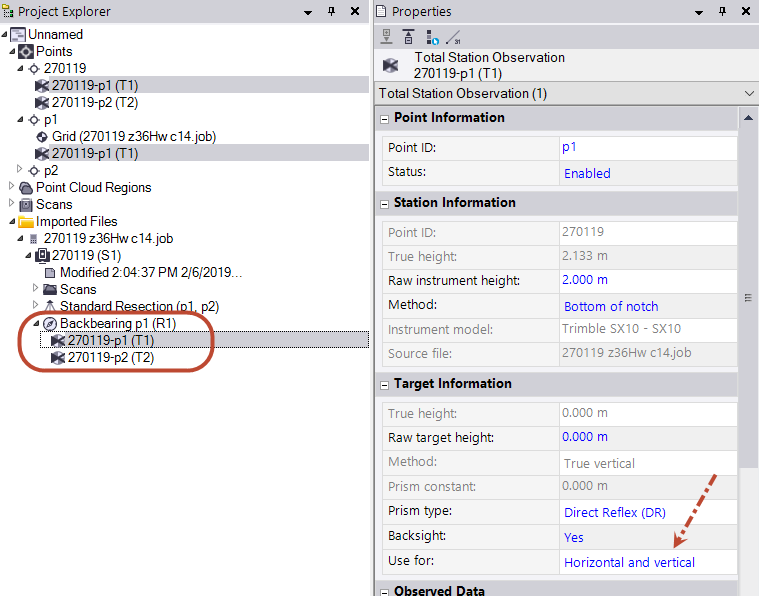This screenshot has height=596, width=759.
Task: Collapse the Backbearing p1 (R1) node
Action: point(36,323)
